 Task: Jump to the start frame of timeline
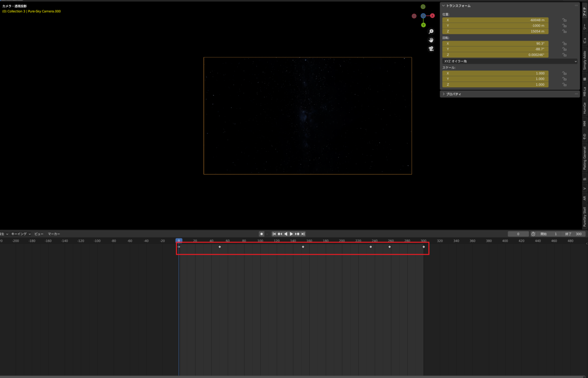pyautogui.click(x=274, y=234)
